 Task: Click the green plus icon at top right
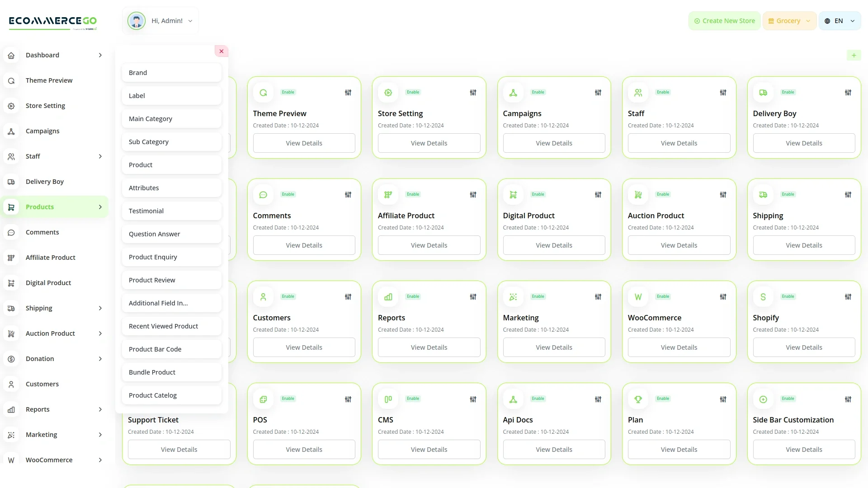tap(854, 55)
